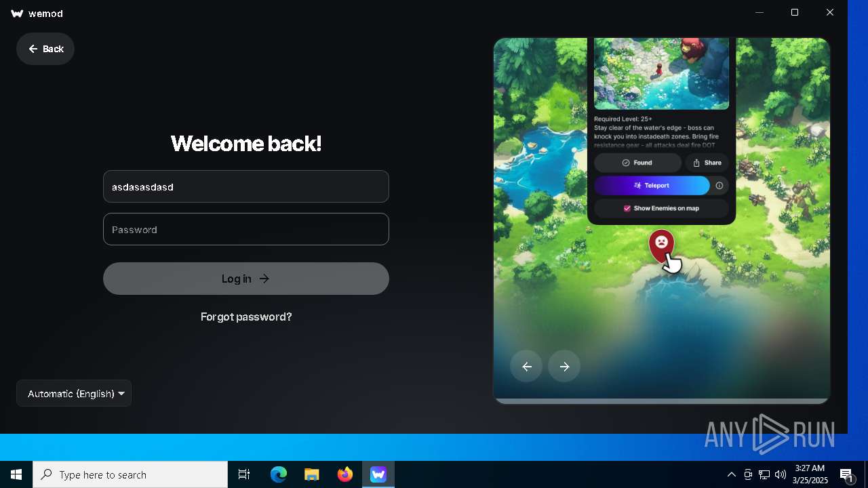Launch Firefox from taskbar
This screenshot has height=488, width=868.
pyautogui.click(x=345, y=474)
